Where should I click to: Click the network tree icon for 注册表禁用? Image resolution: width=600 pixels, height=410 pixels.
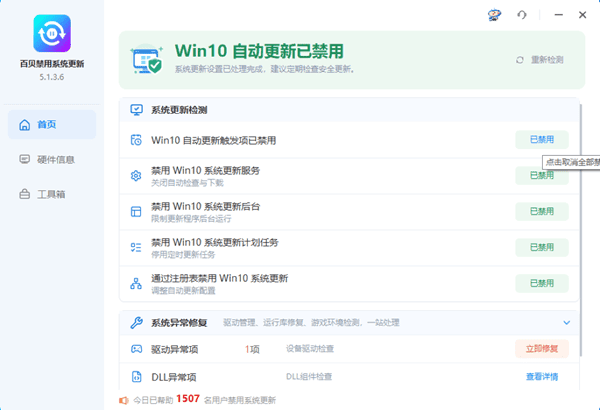point(136,283)
